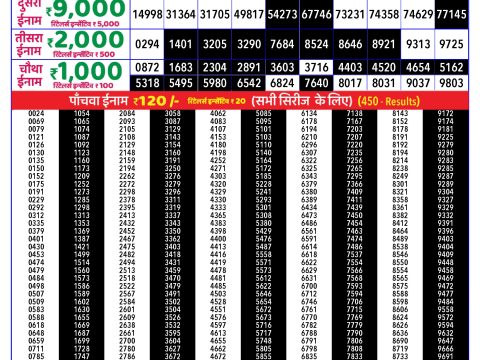This screenshot has width=480, height=360.
Task: Click fourth prize number 9037
Action: coord(418,83)
